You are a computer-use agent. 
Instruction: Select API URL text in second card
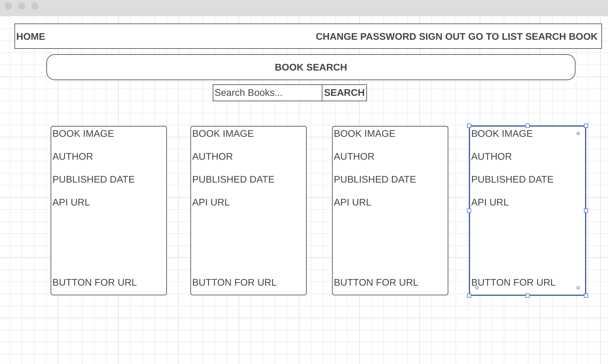tap(211, 202)
